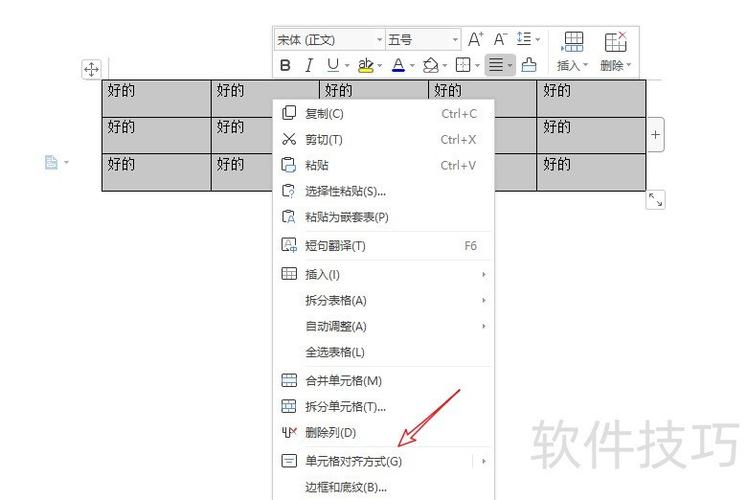Choose 全选表格(L) menu entry

point(384,352)
